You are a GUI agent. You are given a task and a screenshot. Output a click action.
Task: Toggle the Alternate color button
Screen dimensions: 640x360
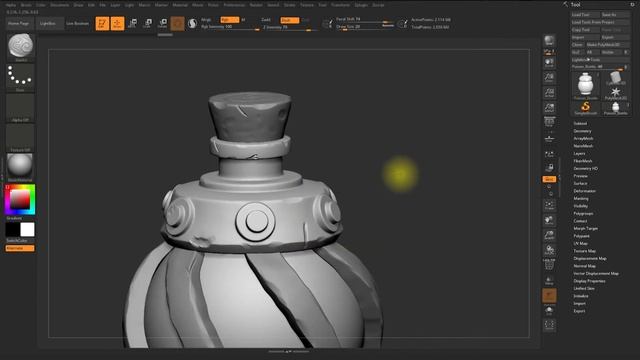coord(20,248)
